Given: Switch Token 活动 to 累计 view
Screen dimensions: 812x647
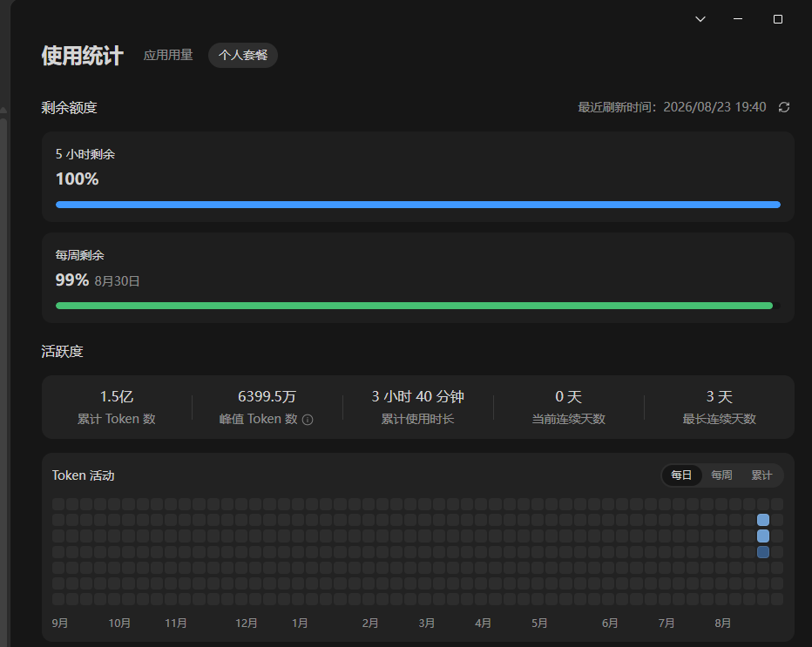Looking at the screenshot, I should click(x=761, y=475).
